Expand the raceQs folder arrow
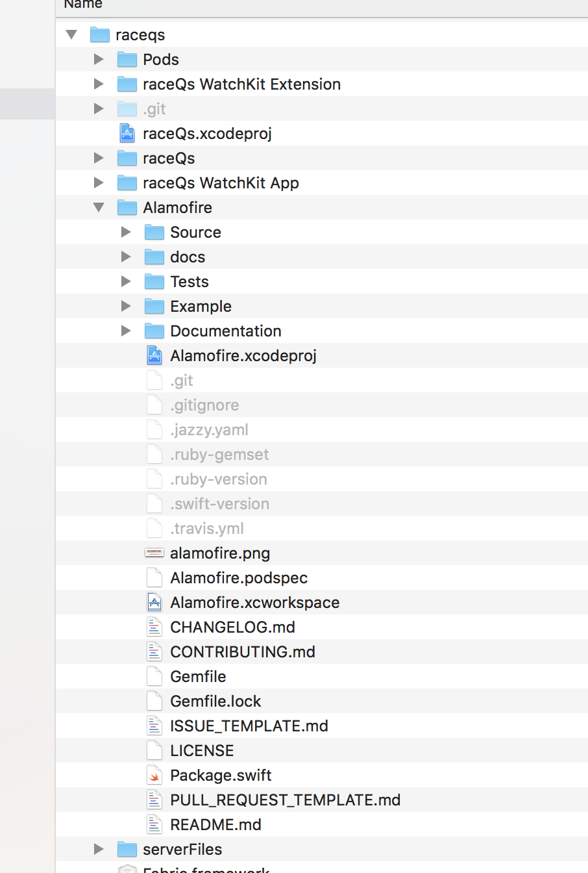This screenshot has height=873, width=588. pyautogui.click(x=99, y=158)
